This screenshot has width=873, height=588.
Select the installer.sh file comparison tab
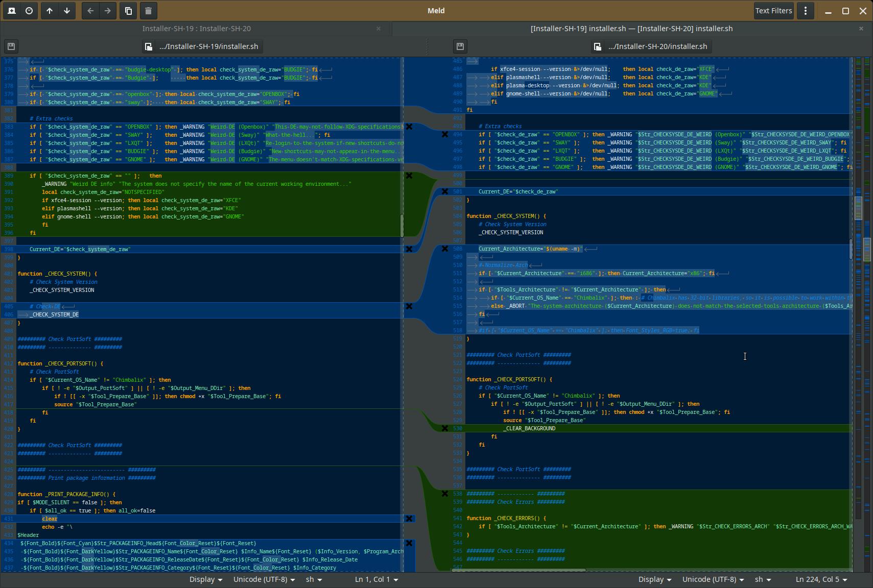click(631, 29)
